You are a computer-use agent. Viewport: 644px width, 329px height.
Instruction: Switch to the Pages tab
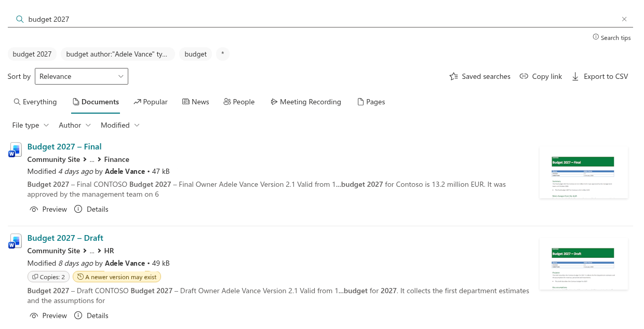[371, 102]
